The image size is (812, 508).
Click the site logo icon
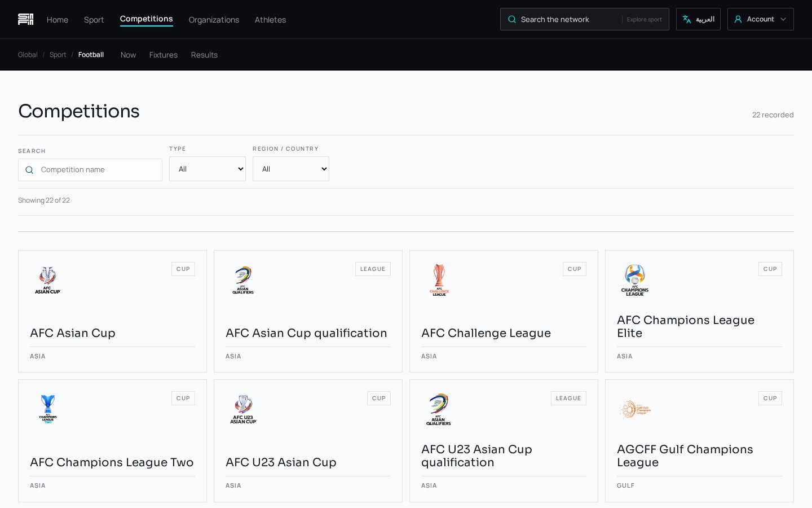pyautogui.click(x=26, y=19)
